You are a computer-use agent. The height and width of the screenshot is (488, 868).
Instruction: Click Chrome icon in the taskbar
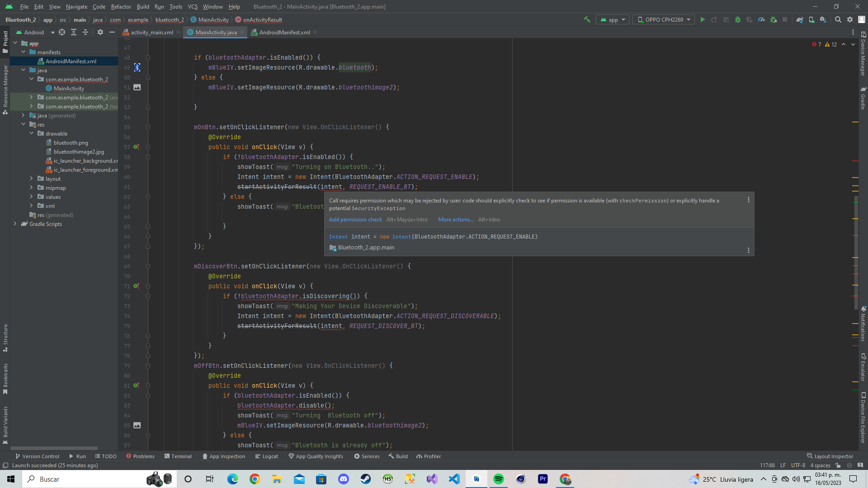point(255,479)
